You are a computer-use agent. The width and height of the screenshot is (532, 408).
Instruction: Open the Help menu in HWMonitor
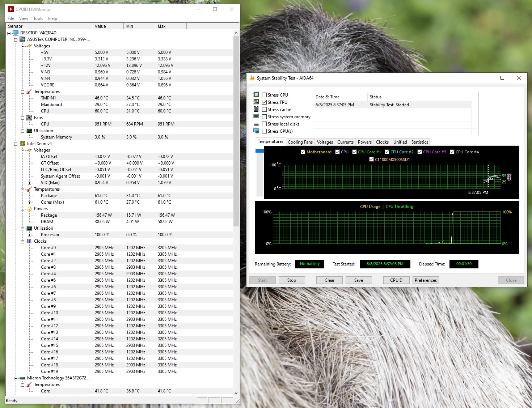pos(52,18)
